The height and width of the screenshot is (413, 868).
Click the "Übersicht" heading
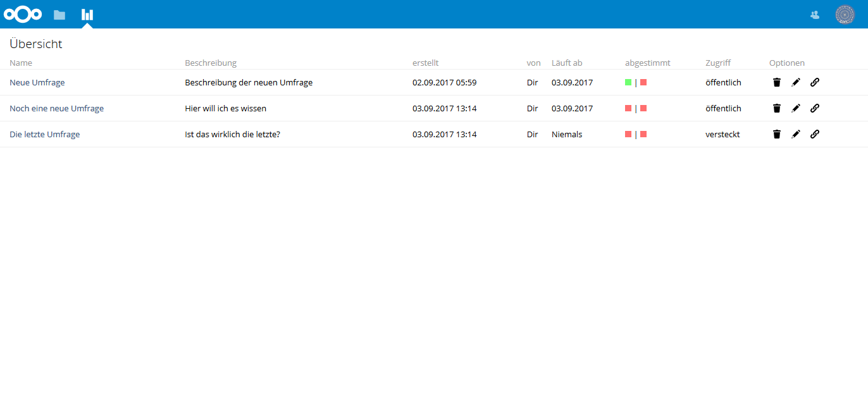[x=36, y=44]
